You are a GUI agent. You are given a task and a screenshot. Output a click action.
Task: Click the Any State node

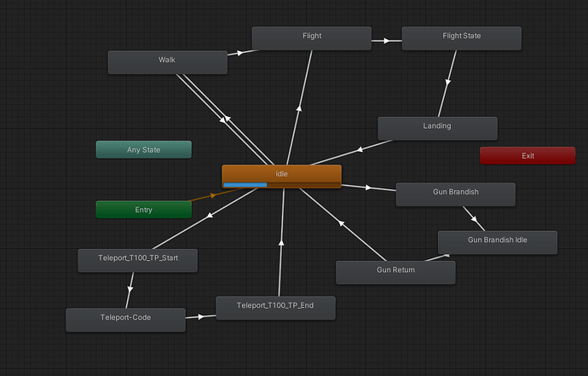click(x=144, y=149)
